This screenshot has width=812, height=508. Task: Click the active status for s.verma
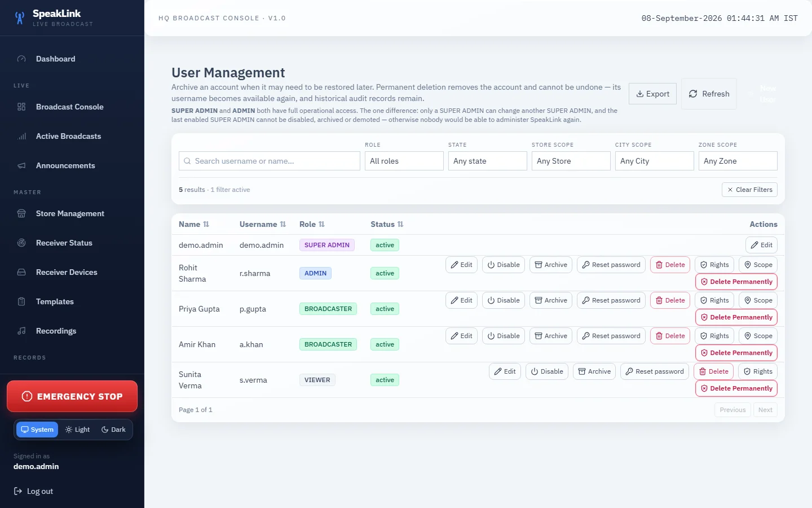click(385, 380)
